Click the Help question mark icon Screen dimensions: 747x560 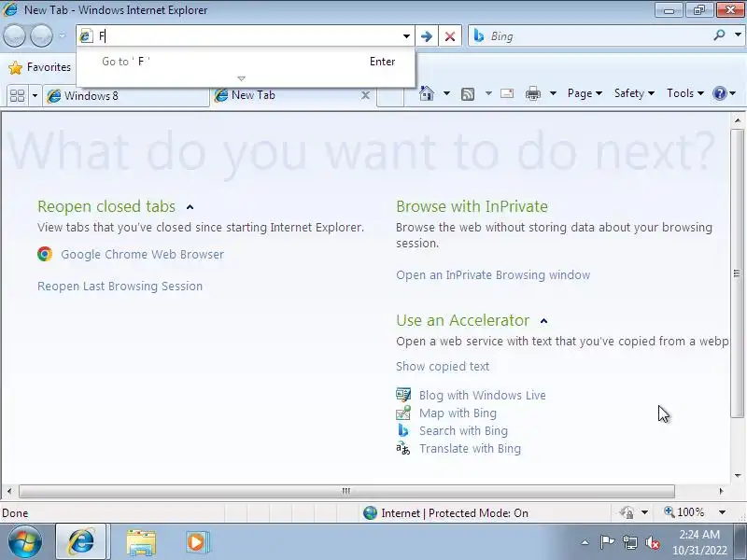point(719,93)
